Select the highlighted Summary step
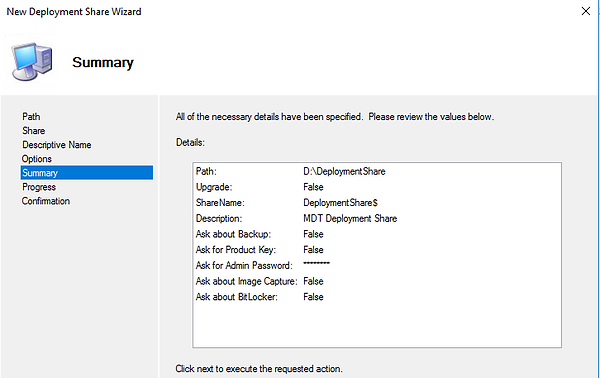The width and height of the screenshot is (600, 378). click(87, 173)
